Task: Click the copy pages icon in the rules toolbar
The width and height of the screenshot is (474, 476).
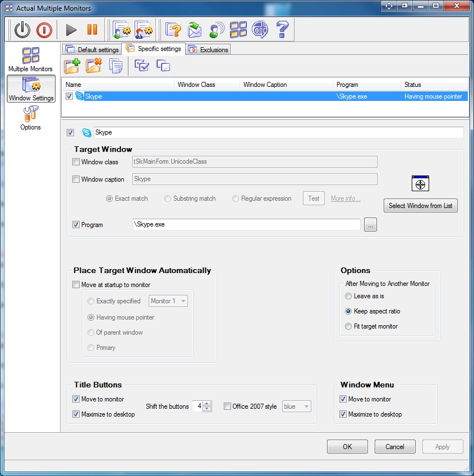Action: pyautogui.click(x=116, y=66)
